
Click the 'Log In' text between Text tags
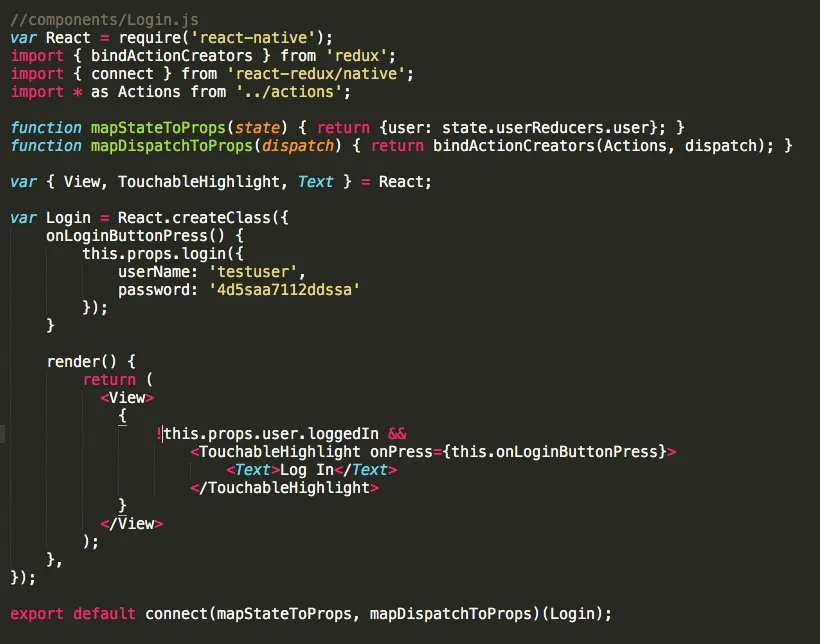click(x=307, y=470)
